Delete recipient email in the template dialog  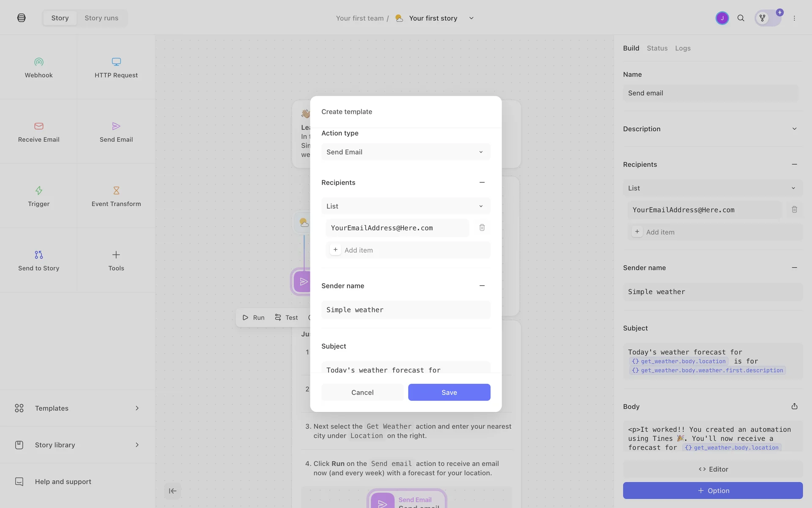point(482,228)
